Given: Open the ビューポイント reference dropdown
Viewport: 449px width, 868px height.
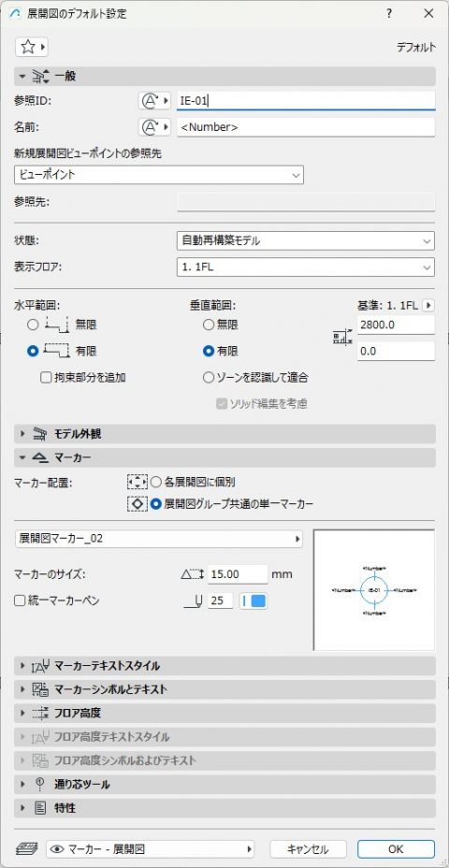Looking at the screenshot, I should 159,174.
